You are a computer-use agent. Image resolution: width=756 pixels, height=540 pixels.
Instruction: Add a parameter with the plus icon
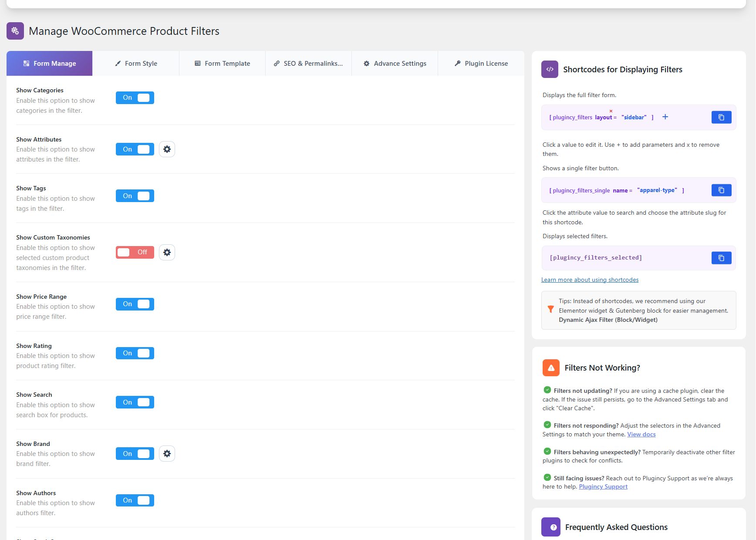[665, 117]
